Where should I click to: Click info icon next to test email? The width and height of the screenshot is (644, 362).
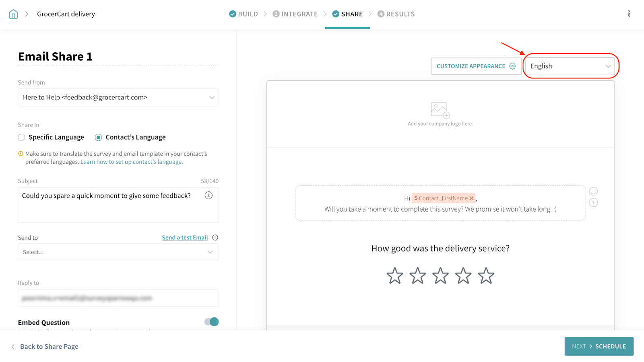coord(215,238)
